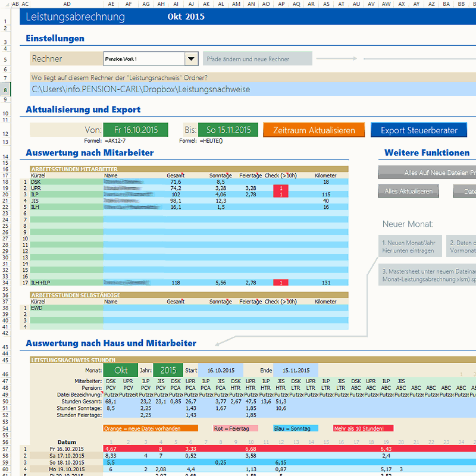Click the 'Zeitraum Aktualisieren' orange button
Screen dimensions: 476x476
(313, 130)
